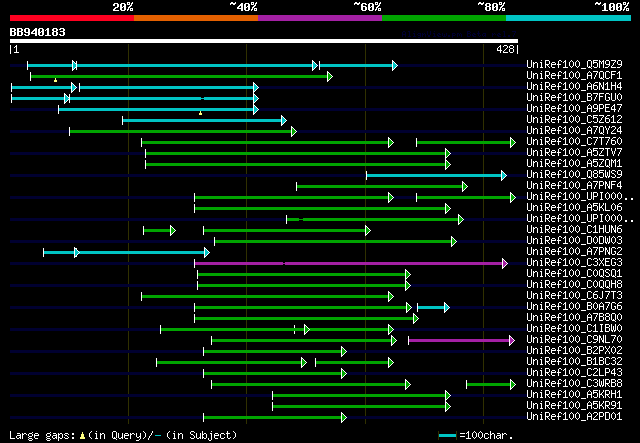Click the yellow query gap marker in the A7QCF1 row
The image size is (640, 443).
coord(56,80)
